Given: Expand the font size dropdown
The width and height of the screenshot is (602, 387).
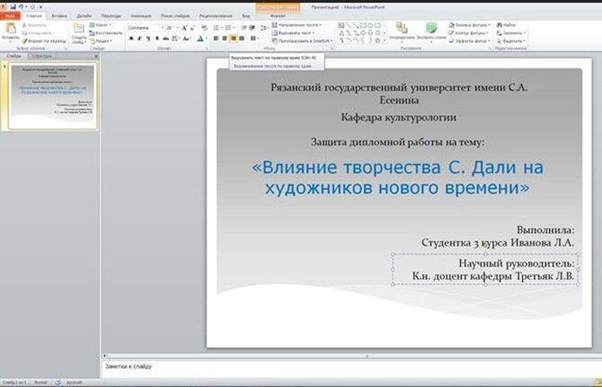Looking at the screenshot, I should coord(177,28).
